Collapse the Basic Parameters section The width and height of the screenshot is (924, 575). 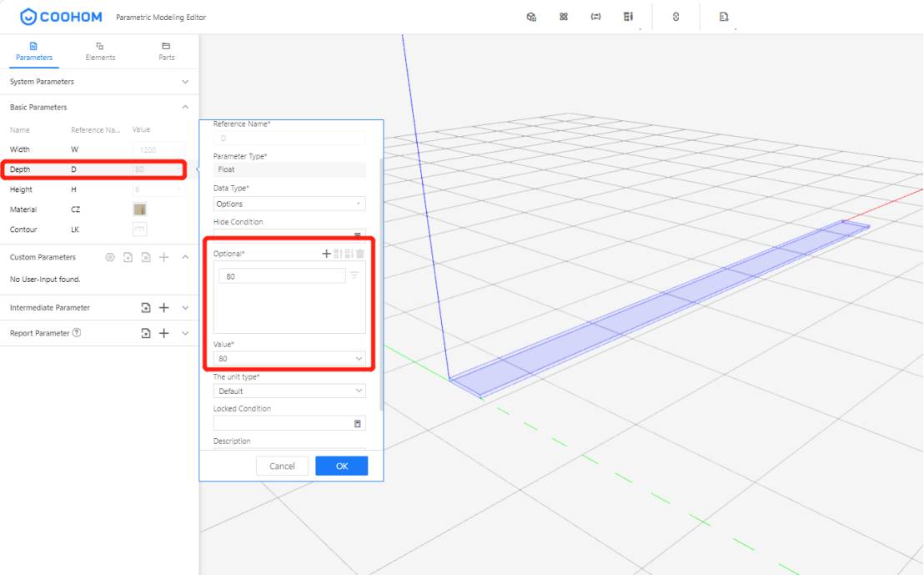coord(185,107)
